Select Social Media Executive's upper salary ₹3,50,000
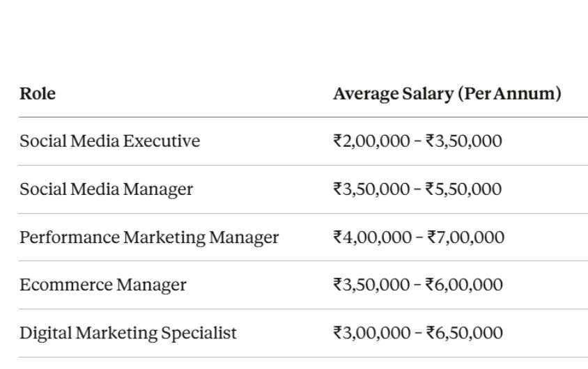Image resolution: width=588 pixels, height=369 pixels. 463,141
